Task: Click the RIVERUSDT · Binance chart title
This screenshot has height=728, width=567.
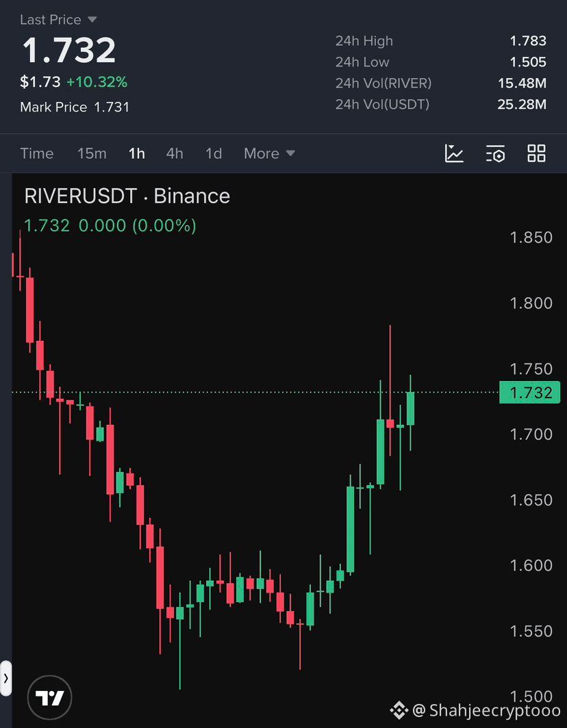Action: pyautogui.click(x=127, y=196)
